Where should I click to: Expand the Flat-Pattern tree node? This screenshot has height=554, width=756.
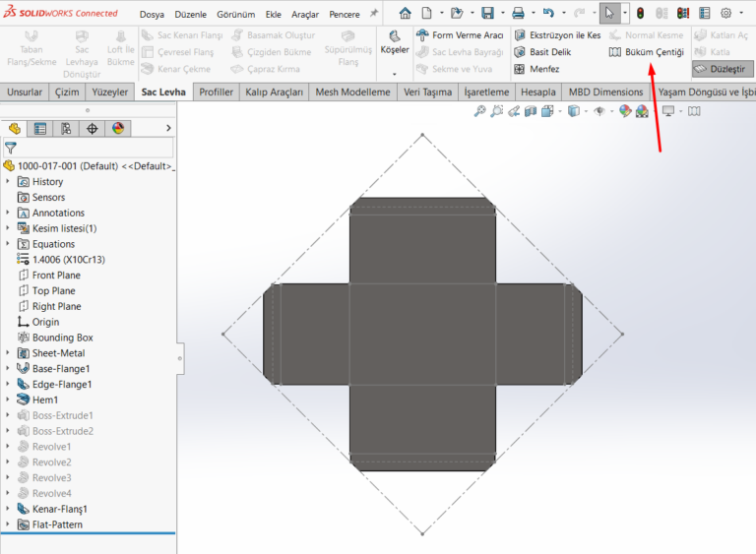click(x=8, y=524)
